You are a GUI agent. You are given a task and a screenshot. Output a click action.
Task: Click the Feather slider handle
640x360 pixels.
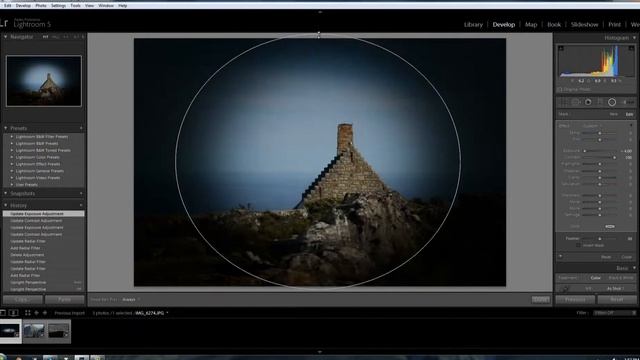[x=600, y=239]
